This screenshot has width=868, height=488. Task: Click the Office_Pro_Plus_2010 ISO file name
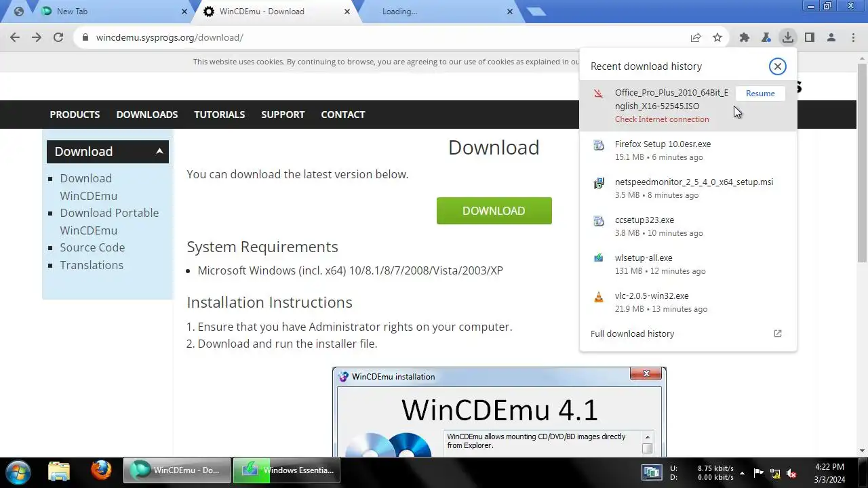point(671,99)
